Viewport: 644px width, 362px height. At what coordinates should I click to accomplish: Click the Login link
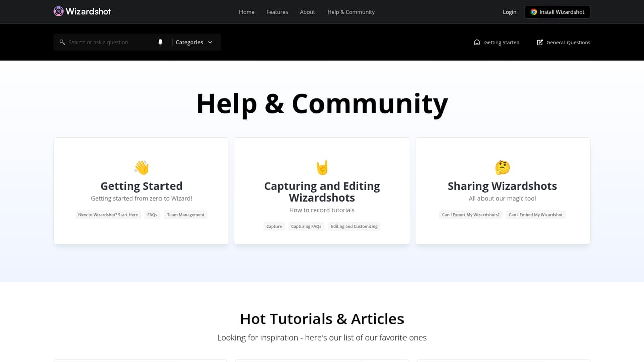[x=510, y=12]
